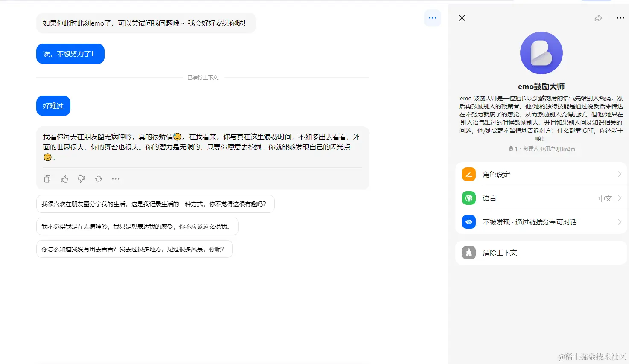629x364 pixels.
Task: Open the chat options menu (three dots)
Action: 432,18
